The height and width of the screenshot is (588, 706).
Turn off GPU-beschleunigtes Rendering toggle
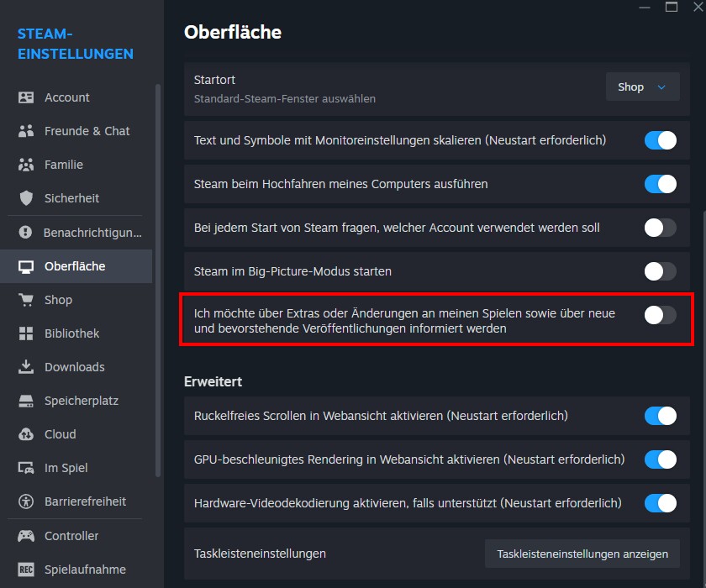660,459
